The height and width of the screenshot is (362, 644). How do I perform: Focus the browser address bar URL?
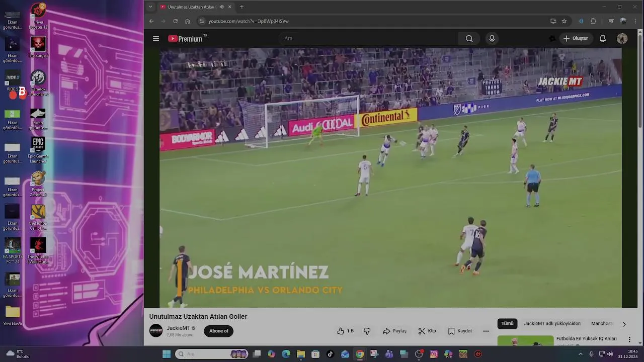pos(249,21)
